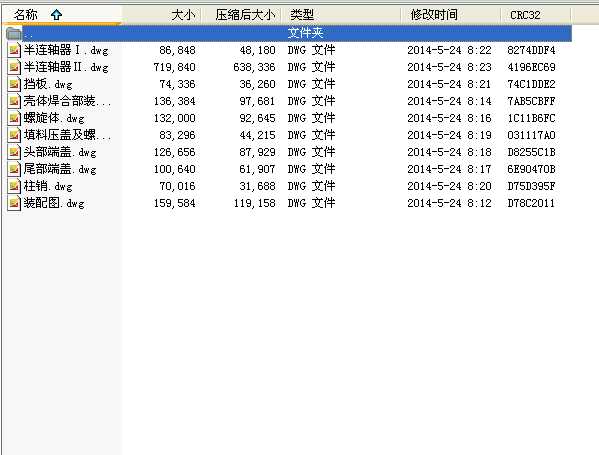Click compressed size 44,215
Screen dimensions: 599x455
point(257,135)
